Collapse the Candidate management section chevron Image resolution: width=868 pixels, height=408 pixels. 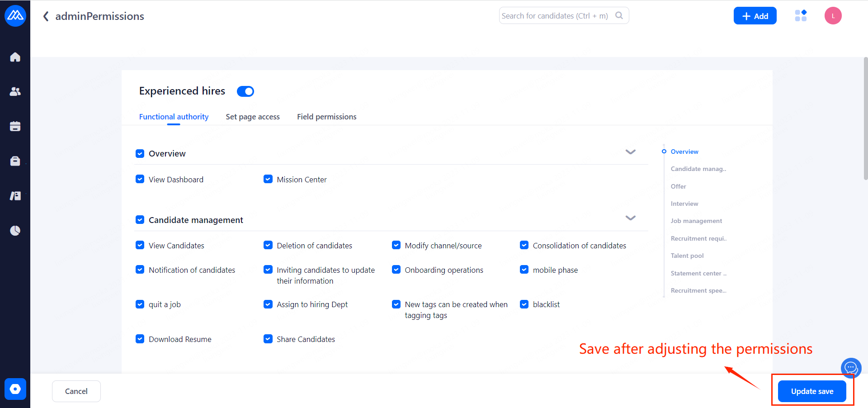tap(630, 218)
